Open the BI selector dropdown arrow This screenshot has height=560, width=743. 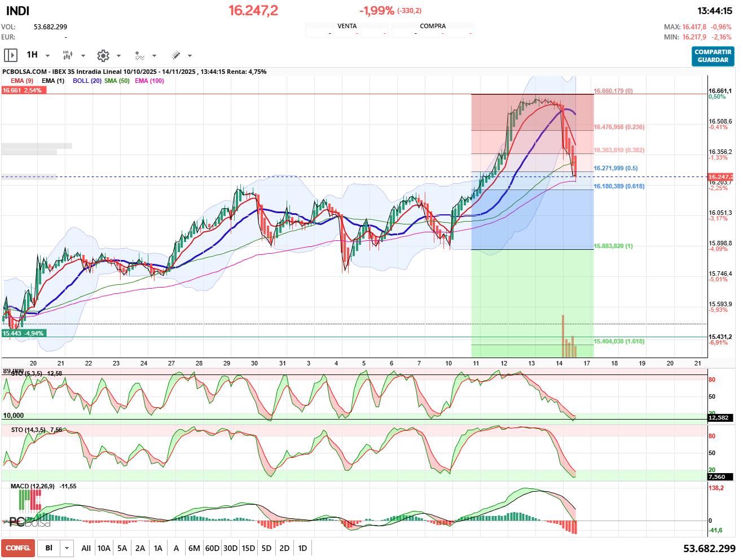coord(67,548)
